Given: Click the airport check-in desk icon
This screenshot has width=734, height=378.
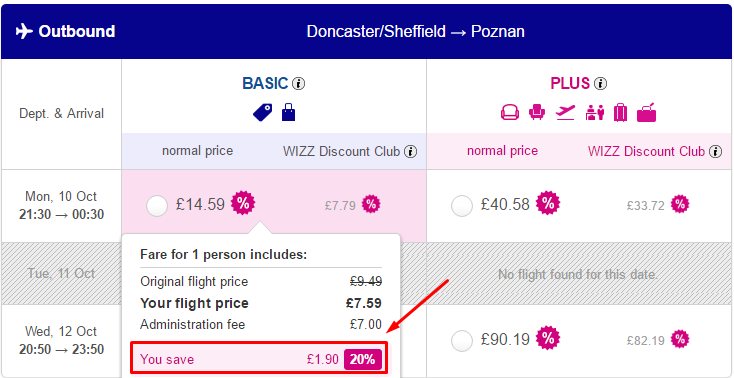Looking at the screenshot, I should (595, 112).
